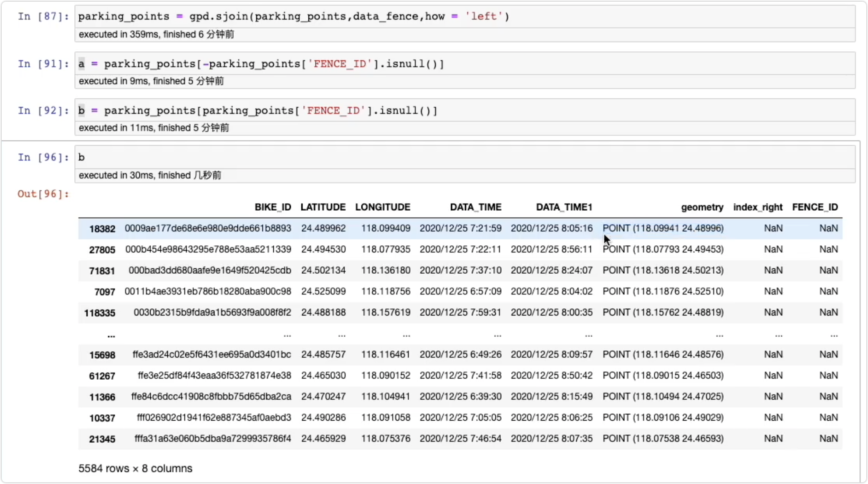Screen dimensions: 868x484
Task: Click the DATA_TIME1 column header
Action: [x=564, y=207]
